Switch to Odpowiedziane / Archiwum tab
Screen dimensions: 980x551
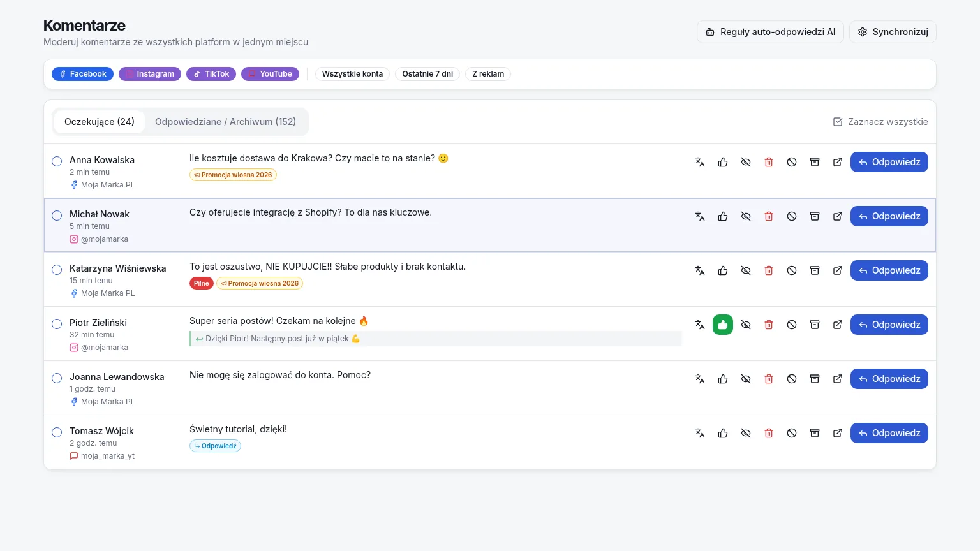pos(225,122)
